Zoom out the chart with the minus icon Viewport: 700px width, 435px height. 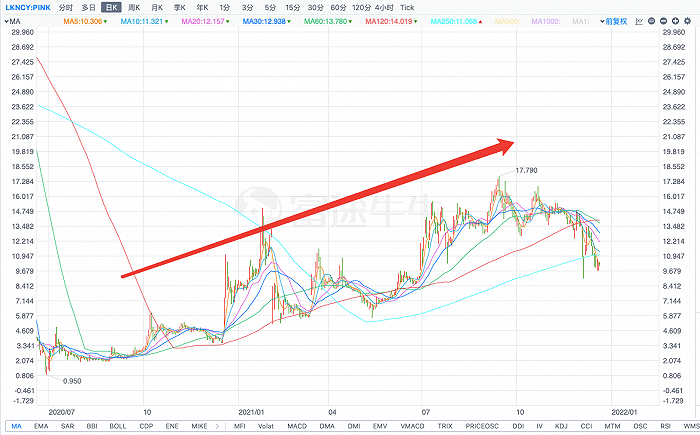click(x=663, y=21)
